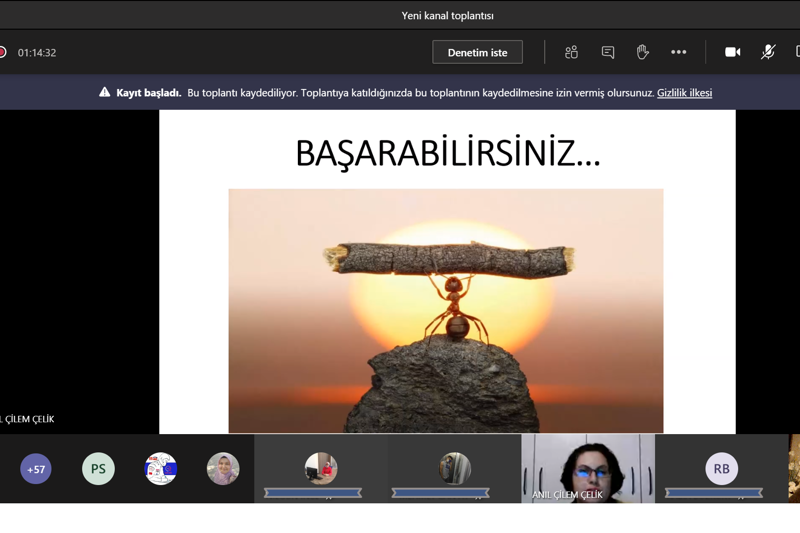This screenshot has width=800, height=533.
Task: Click the ÇİLEM ÇELİK presenter name label
Action: point(28,419)
